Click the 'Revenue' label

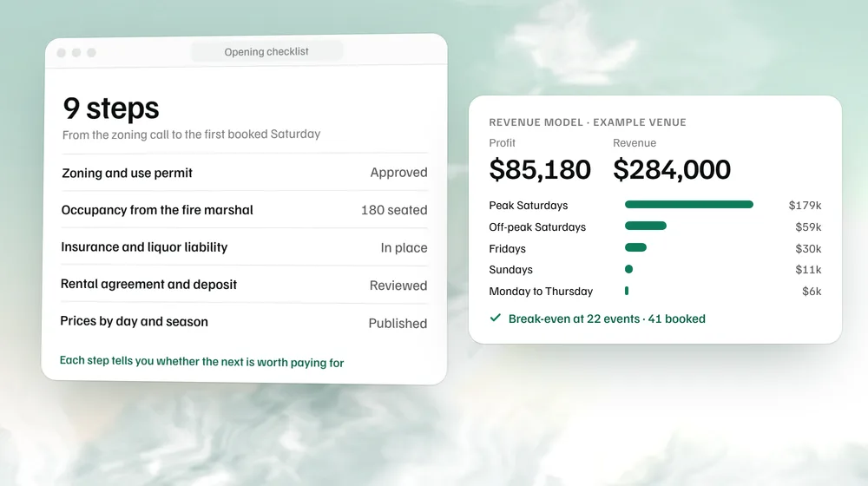[635, 143]
